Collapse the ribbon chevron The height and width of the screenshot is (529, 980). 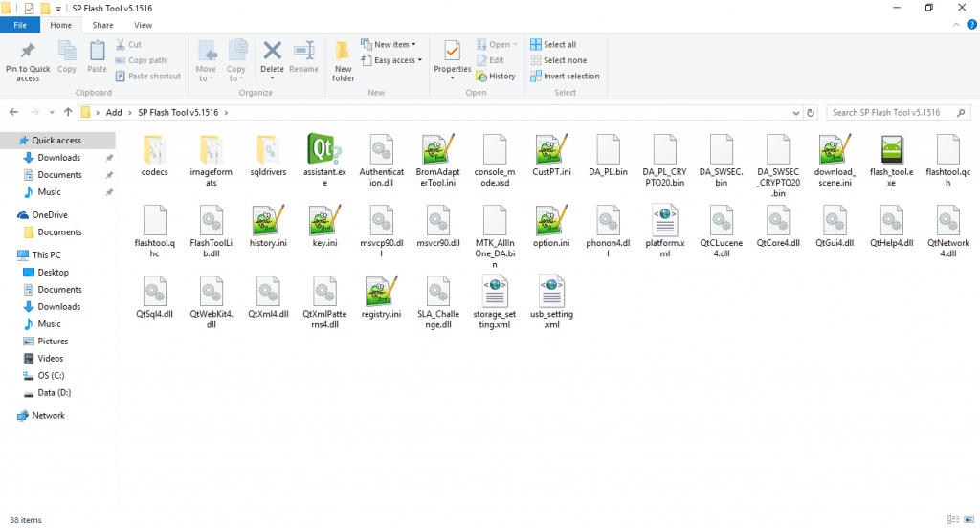(x=956, y=25)
